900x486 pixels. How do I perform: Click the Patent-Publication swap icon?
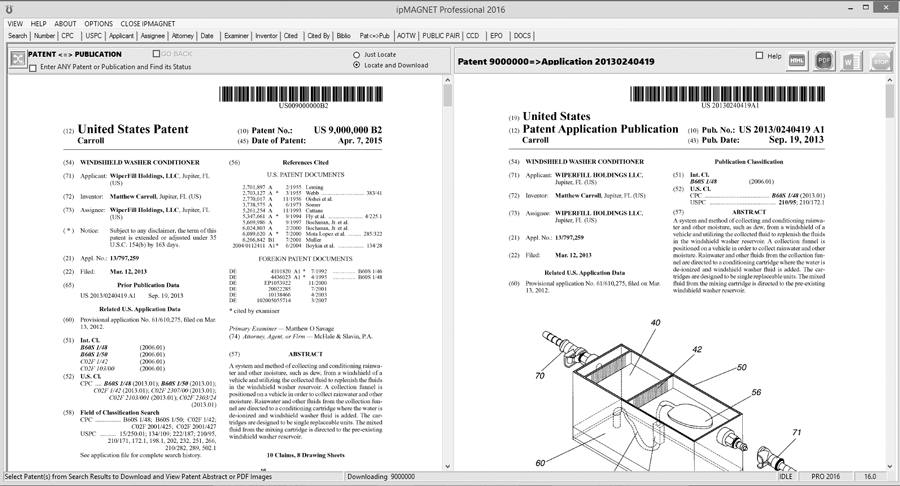(x=18, y=59)
